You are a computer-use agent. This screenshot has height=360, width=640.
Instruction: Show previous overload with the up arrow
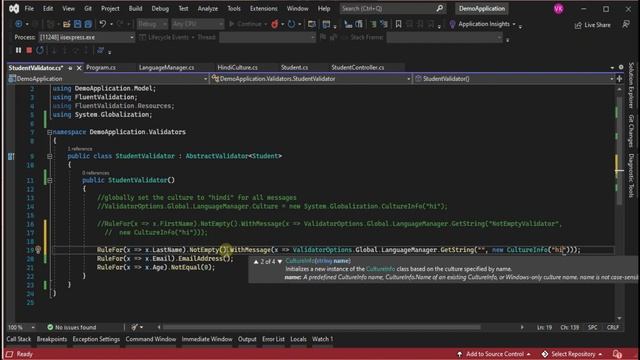point(256,262)
